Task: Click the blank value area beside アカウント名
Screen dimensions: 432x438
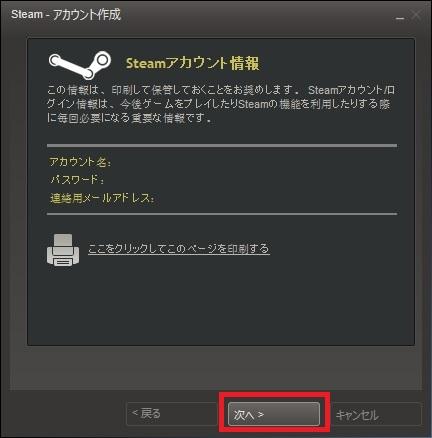Action: [x=254, y=162]
